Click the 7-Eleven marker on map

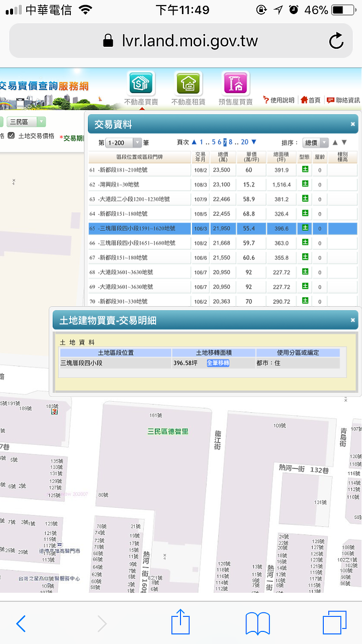53,412
